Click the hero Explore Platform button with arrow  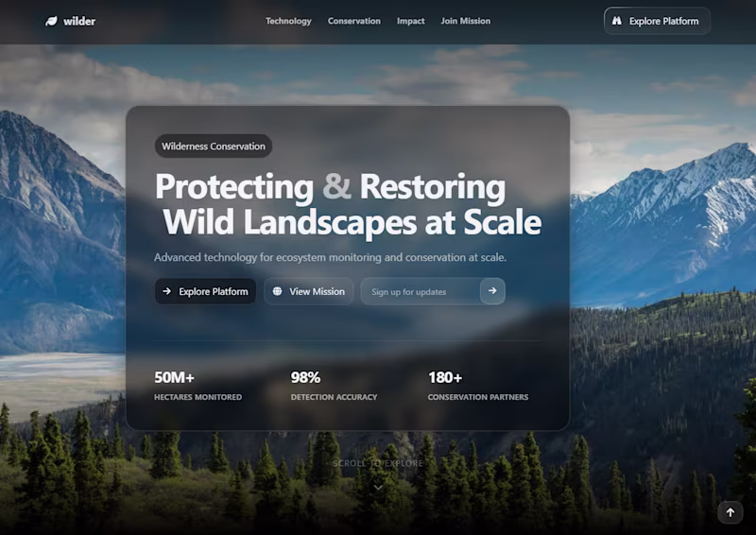click(x=205, y=291)
